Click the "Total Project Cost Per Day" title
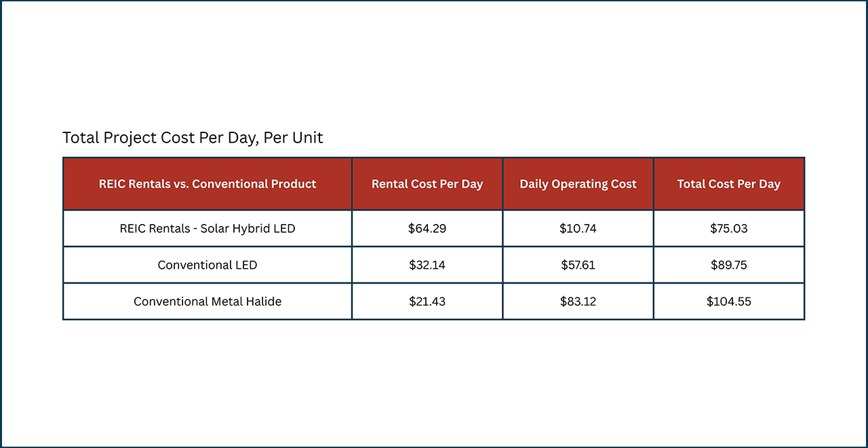 pyautogui.click(x=163, y=138)
